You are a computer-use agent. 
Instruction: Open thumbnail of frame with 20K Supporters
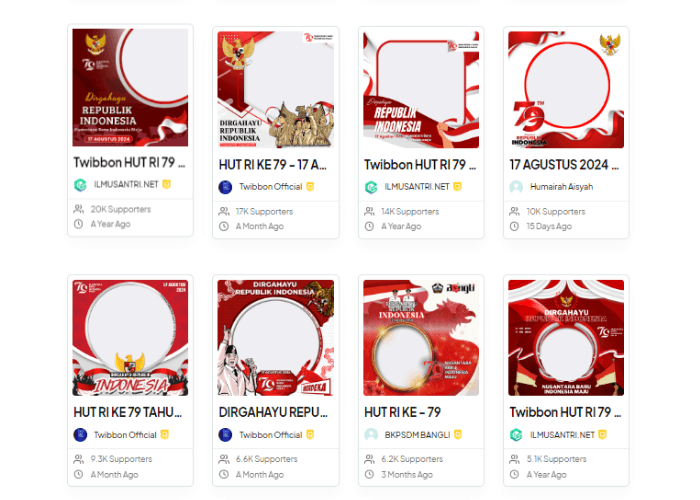click(130, 88)
